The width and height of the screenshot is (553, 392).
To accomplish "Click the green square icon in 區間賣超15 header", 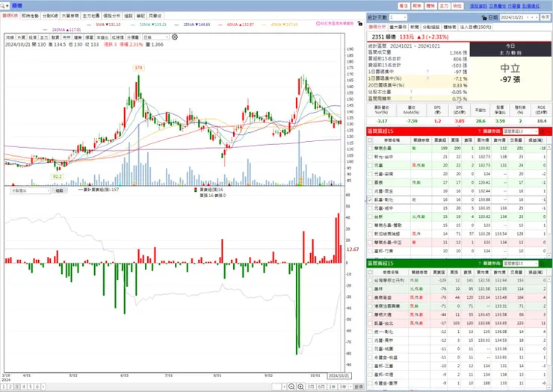I will click(x=543, y=264).
